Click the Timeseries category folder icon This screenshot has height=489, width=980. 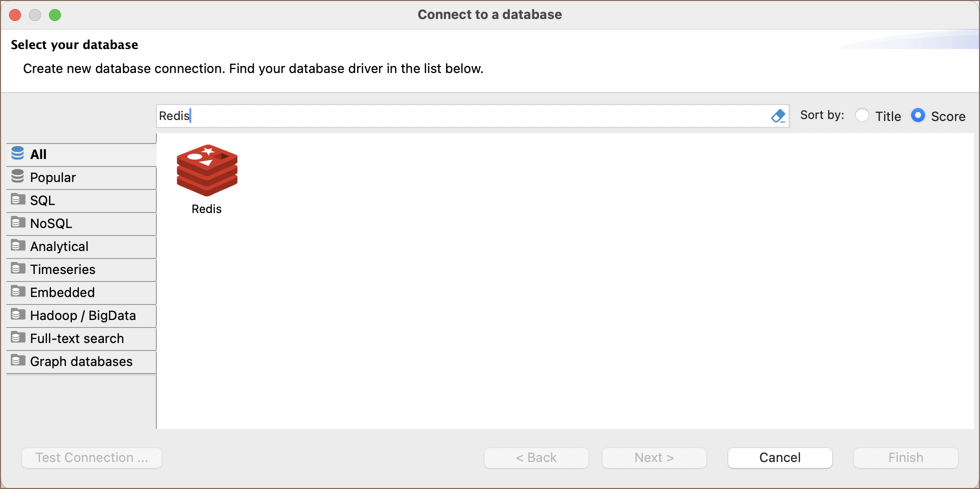(x=18, y=268)
